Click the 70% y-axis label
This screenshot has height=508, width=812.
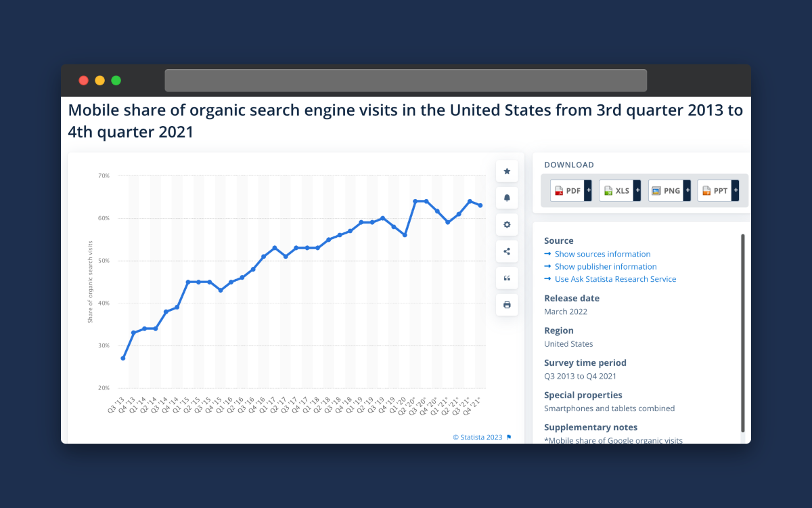tap(104, 176)
